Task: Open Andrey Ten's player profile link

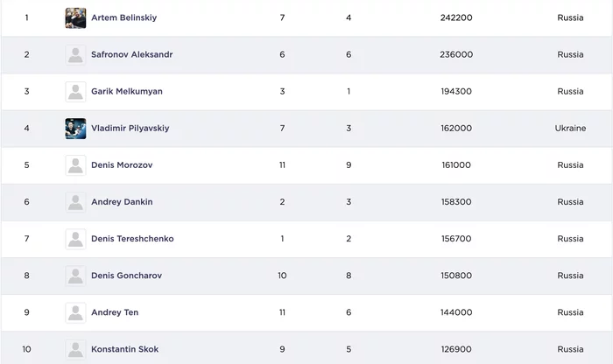Action: [115, 312]
